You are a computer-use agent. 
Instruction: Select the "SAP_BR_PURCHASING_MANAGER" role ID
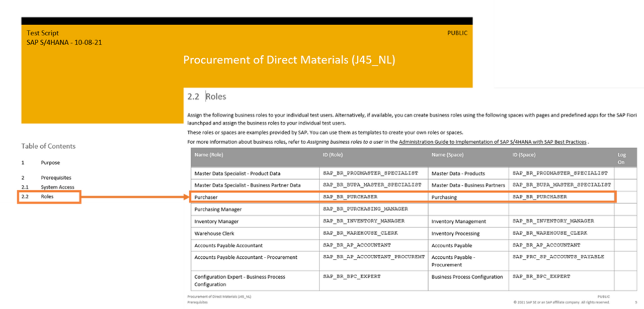click(x=365, y=209)
